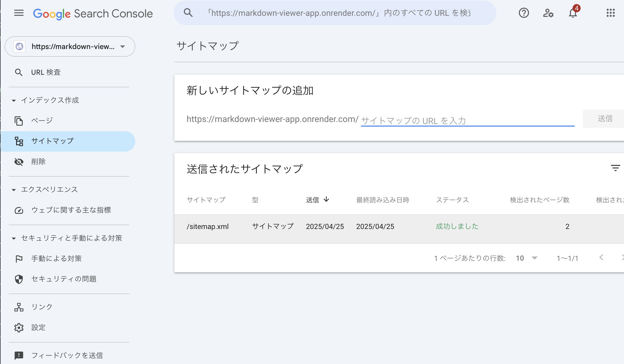Click the 型 column header
This screenshot has height=364, width=624.
(255, 200)
